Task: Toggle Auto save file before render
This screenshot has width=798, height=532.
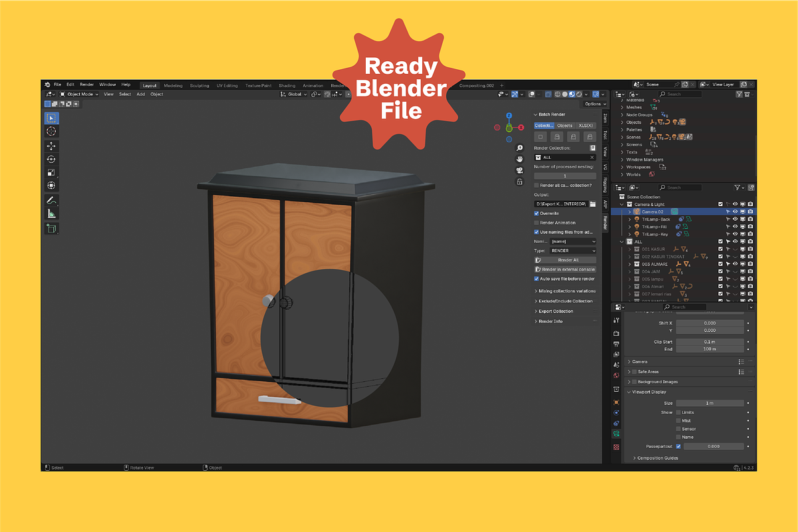Action: pyautogui.click(x=537, y=279)
